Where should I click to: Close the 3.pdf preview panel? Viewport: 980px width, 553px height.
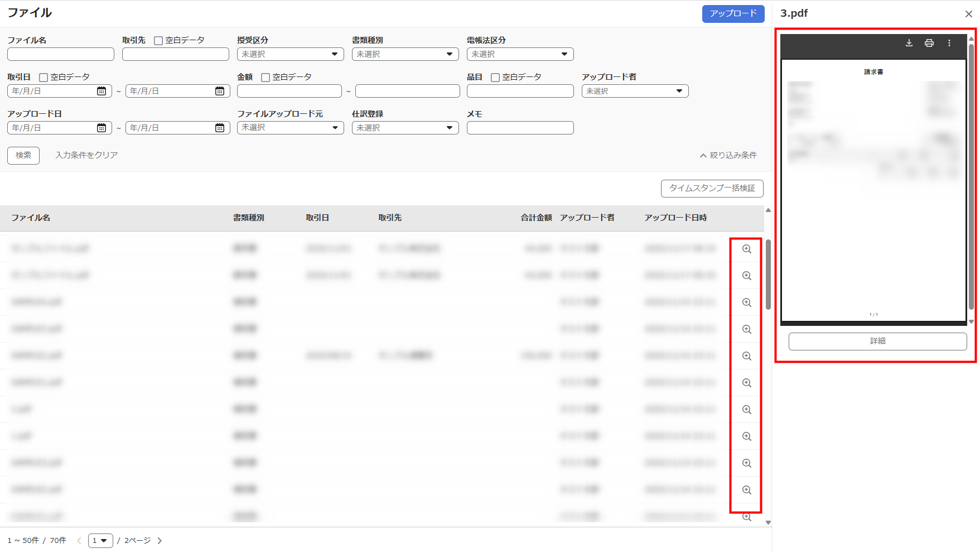[x=968, y=14]
